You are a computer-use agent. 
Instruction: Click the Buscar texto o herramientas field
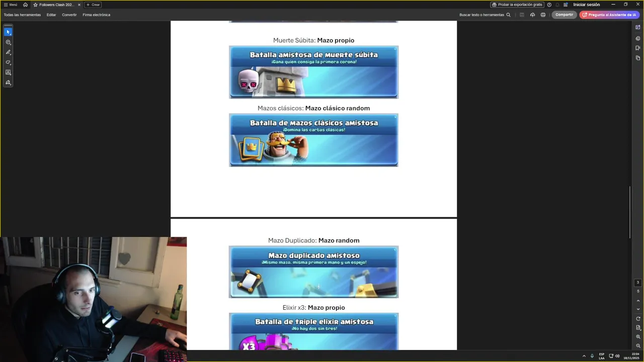(x=481, y=15)
